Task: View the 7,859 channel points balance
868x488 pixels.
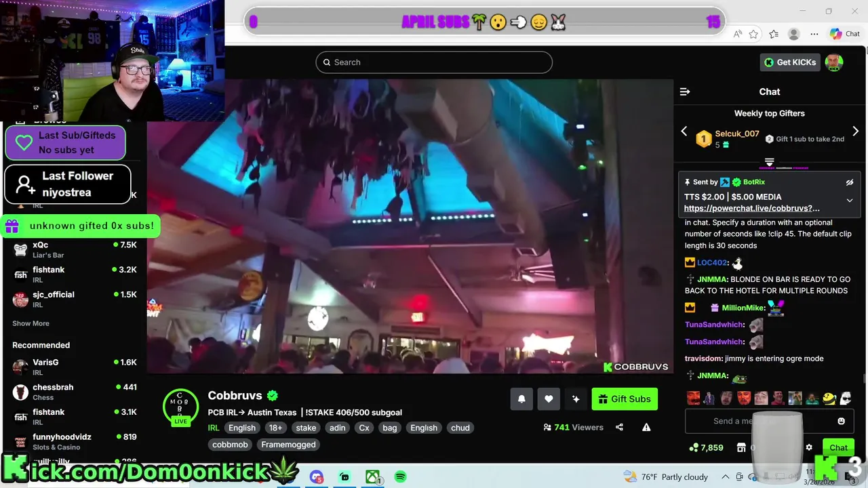Action: (x=706, y=447)
